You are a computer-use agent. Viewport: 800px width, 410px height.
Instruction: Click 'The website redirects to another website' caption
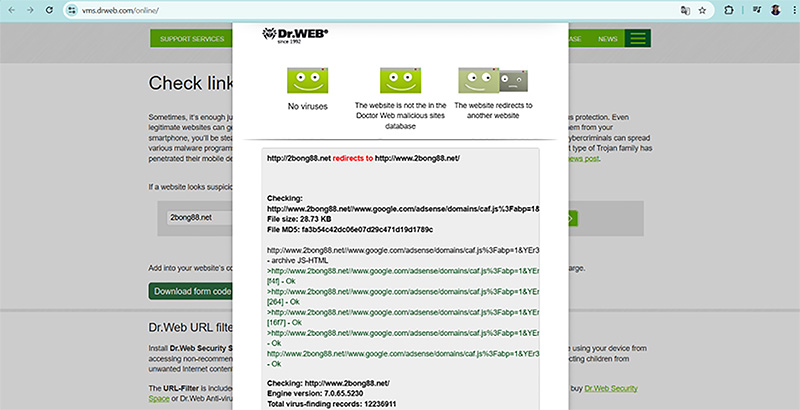pos(493,111)
